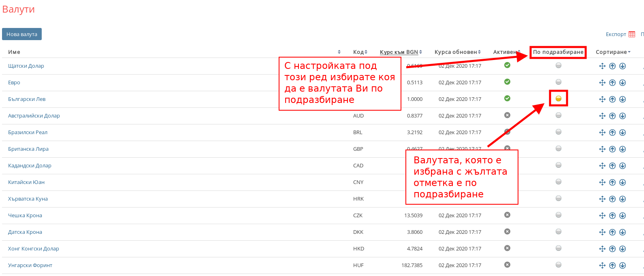Click the down-arrow icon for Чешка Крона

(x=623, y=216)
